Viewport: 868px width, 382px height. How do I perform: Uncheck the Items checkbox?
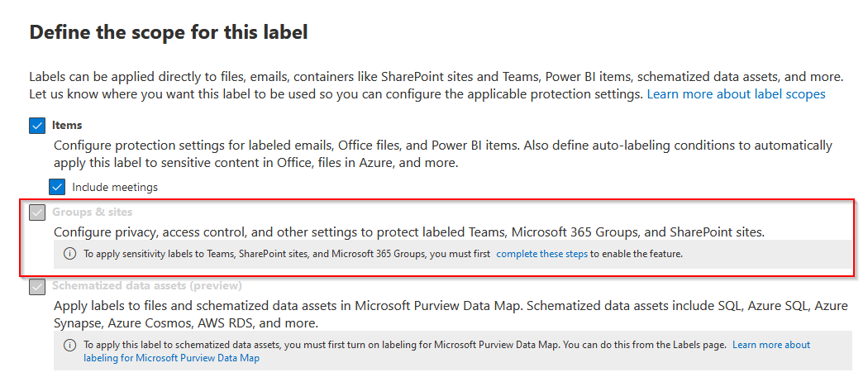click(x=37, y=126)
